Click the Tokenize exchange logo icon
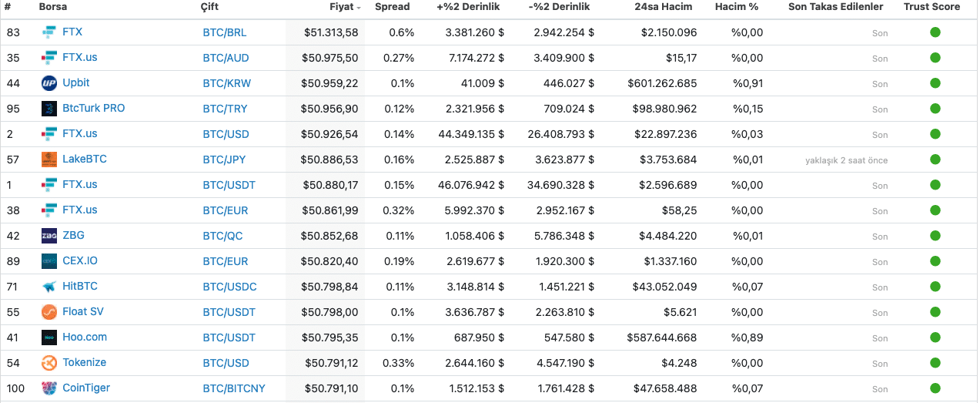 pos(49,363)
